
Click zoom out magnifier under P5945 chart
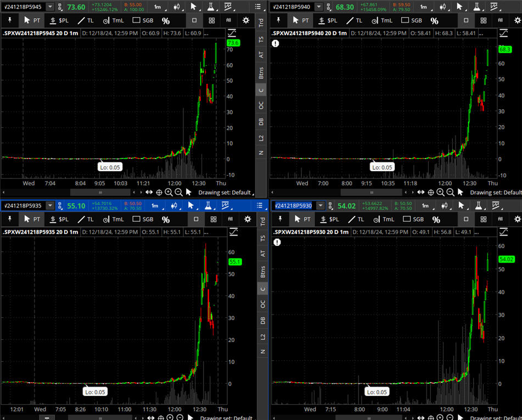[x=179, y=192]
